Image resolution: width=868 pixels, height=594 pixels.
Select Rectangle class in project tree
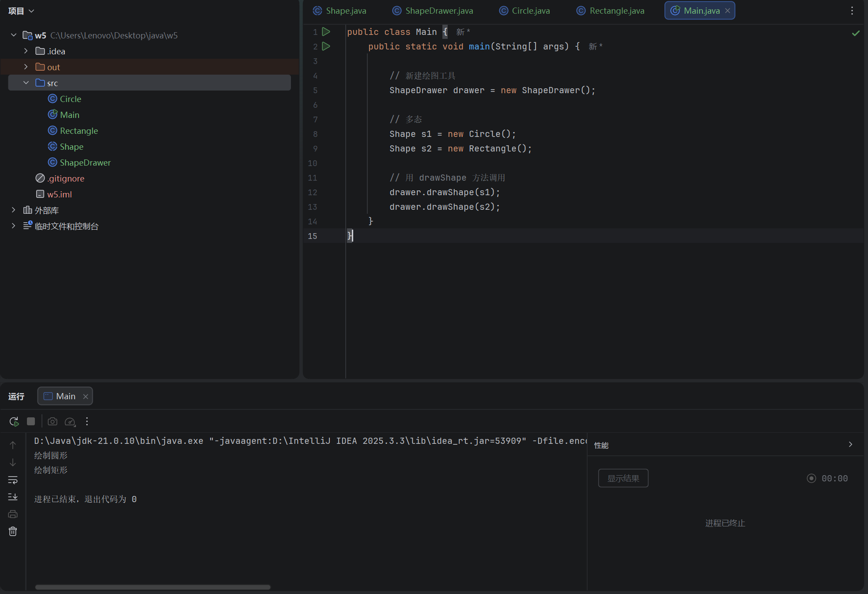pos(79,131)
